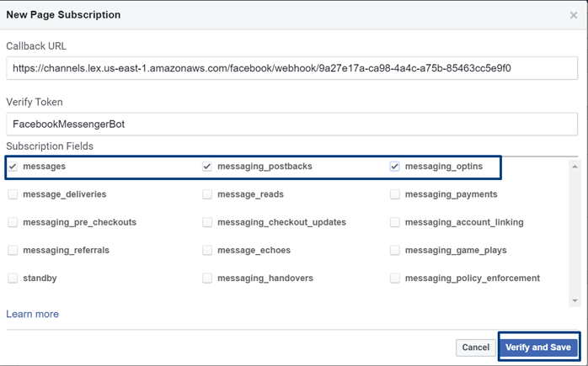
Task: Uncheck the messages checkbox
Action: (13, 167)
